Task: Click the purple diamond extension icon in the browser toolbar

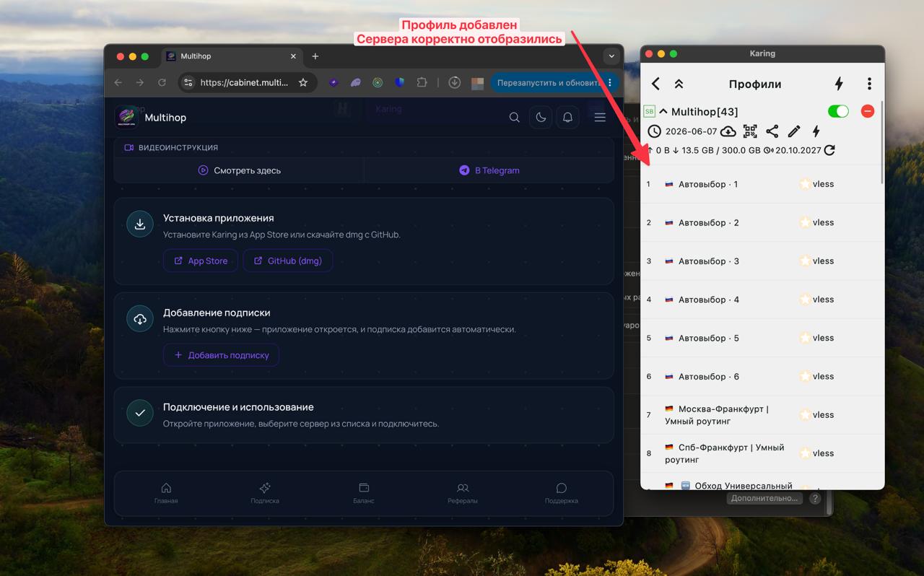Action: pos(334,83)
